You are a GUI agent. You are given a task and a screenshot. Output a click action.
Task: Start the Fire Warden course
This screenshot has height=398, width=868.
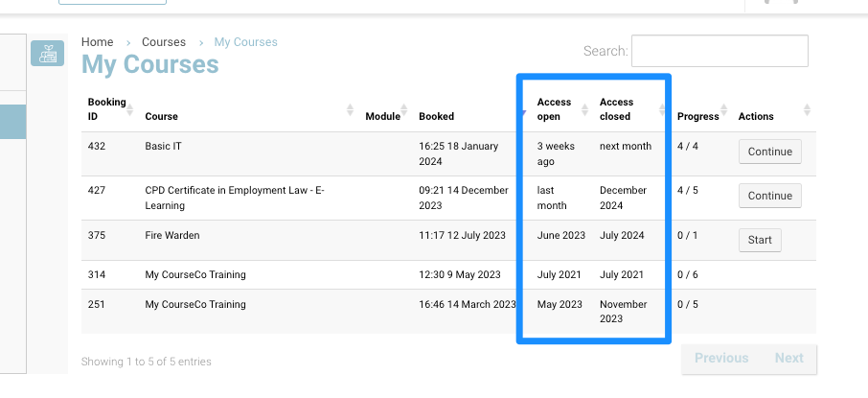pyautogui.click(x=760, y=240)
